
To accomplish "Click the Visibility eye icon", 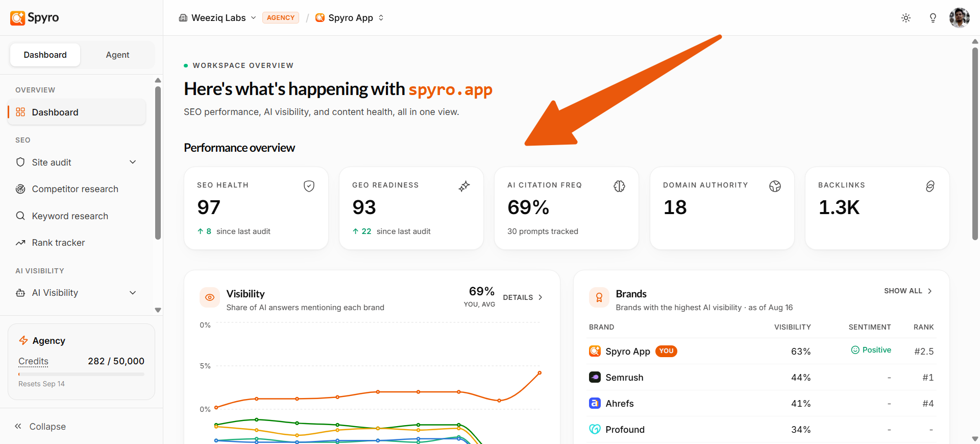I will (x=210, y=297).
